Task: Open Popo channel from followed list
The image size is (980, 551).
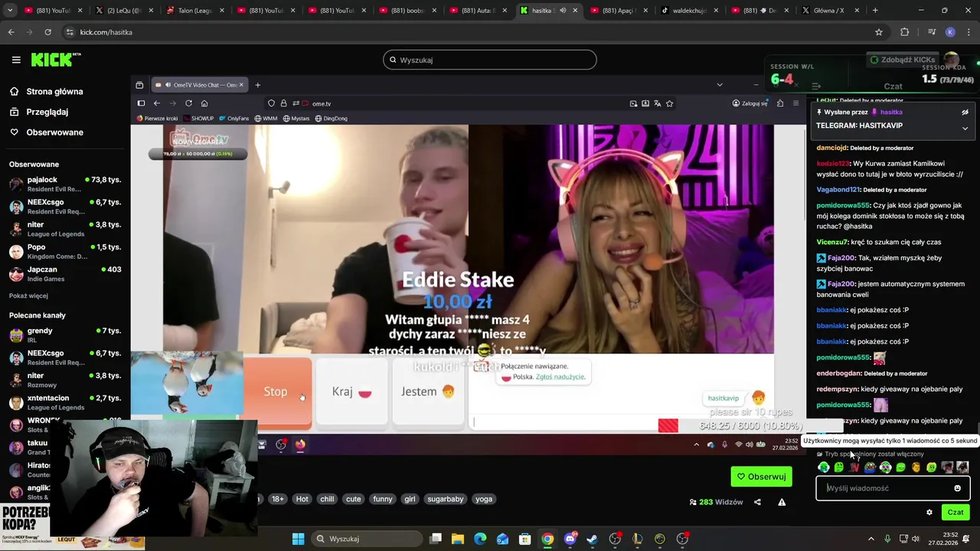Action: click(x=65, y=252)
